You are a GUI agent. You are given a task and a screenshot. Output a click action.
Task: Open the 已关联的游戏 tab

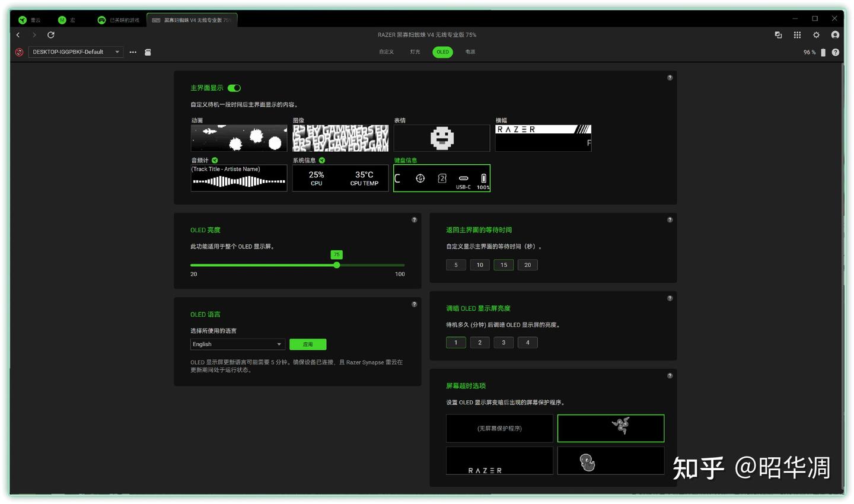(119, 20)
